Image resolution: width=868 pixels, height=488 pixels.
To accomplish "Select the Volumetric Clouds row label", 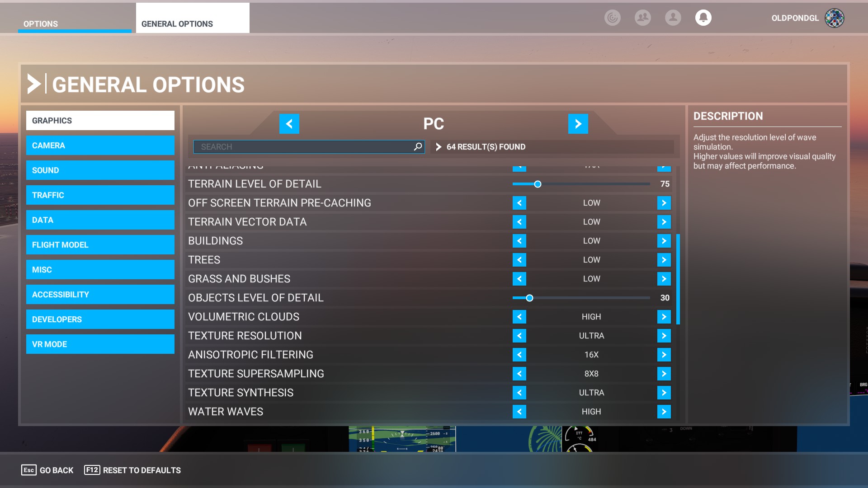I will [244, 317].
